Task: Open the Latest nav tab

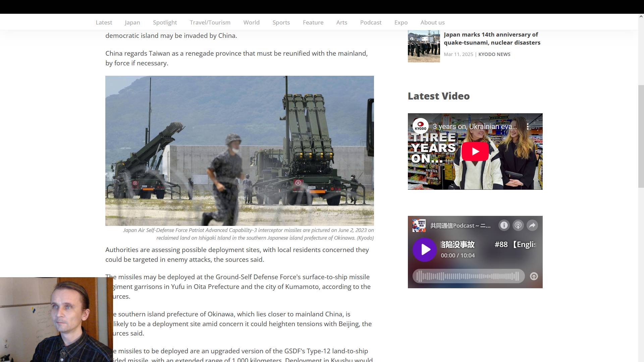Action: tap(104, 22)
